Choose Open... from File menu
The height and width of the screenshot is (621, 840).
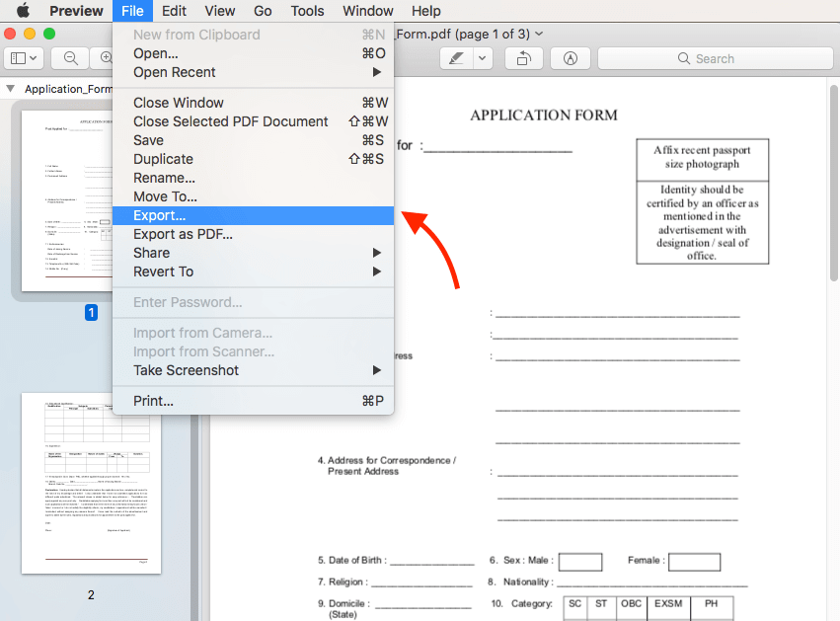point(253,53)
